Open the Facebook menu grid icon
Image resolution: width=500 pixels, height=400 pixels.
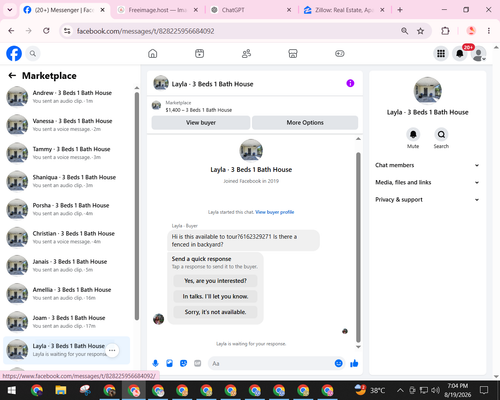click(x=441, y=53)
